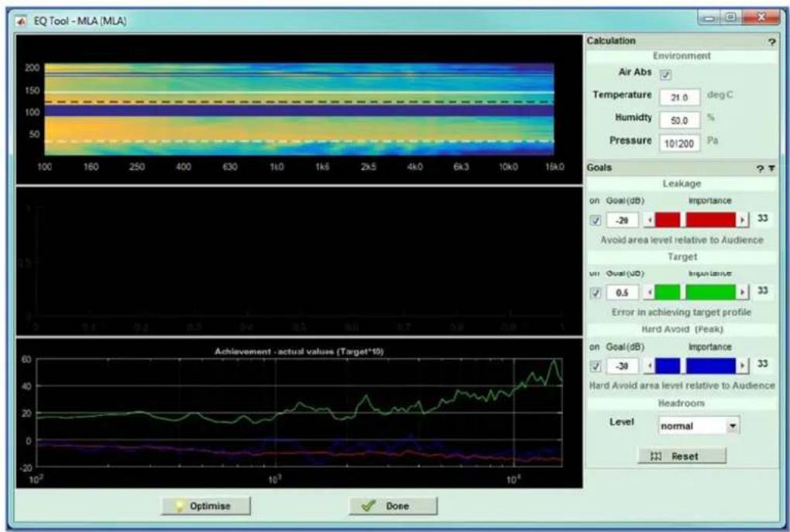Click the Goals panel header label
The image size is (790, 532).
[x=599, y=168]
